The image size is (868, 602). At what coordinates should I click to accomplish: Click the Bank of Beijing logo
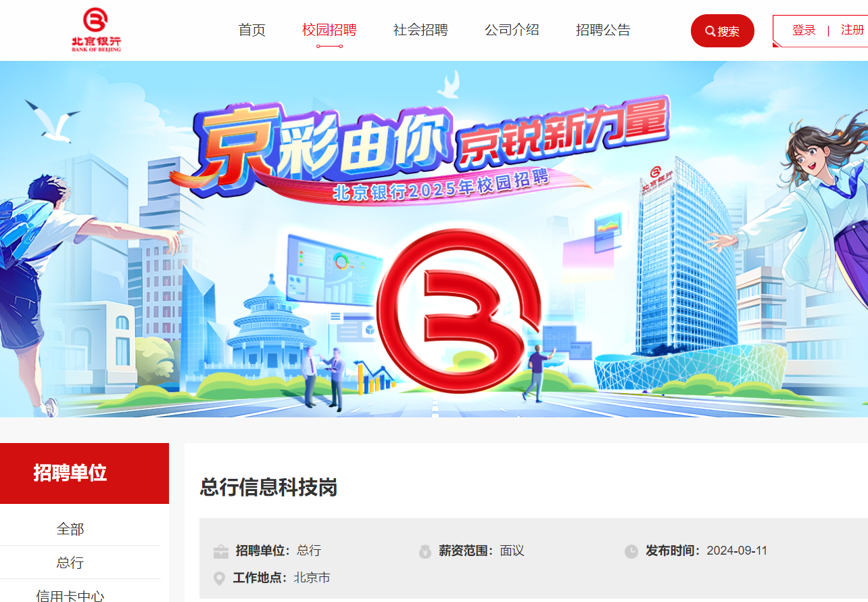pyautogui.click(x=96, y=30)
